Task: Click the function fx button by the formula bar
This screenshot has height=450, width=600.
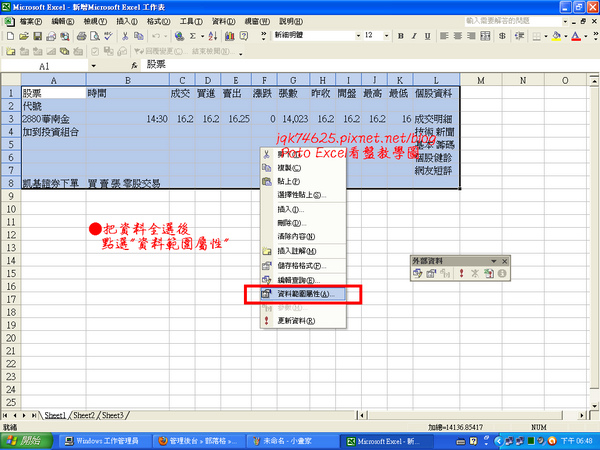Action: coord(134,66)
